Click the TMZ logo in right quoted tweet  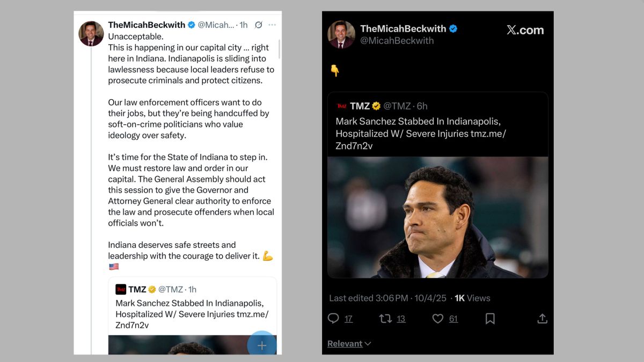[x=341, y=106]
